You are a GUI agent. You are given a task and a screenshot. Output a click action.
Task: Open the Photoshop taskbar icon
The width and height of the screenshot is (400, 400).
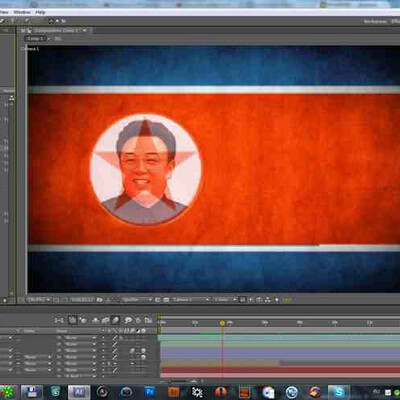pos(150,392)
